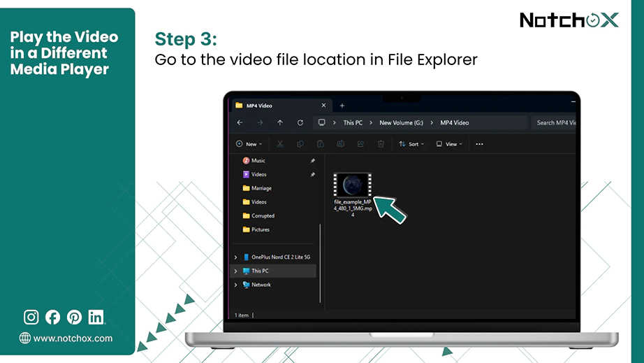This screenshot has height=363, width=644.
Task: Open the See more three-dots menu
Action: 479,144
